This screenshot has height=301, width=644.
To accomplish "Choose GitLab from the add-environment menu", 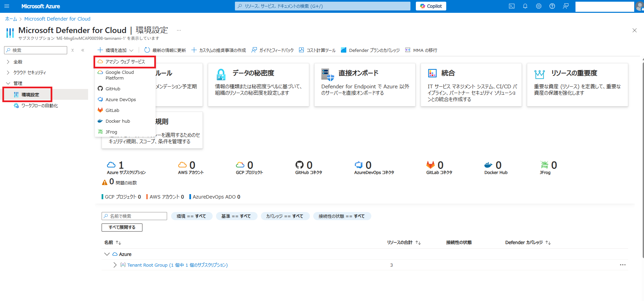I will (125, 110).
